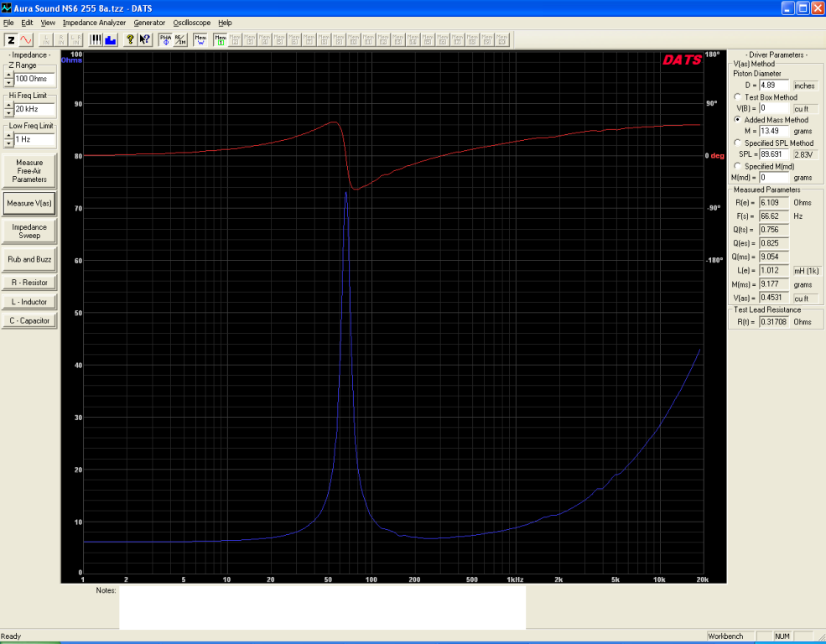Click the Mem W working memory icon
Viewport: 826px width, 644px height.
point(200,40)
